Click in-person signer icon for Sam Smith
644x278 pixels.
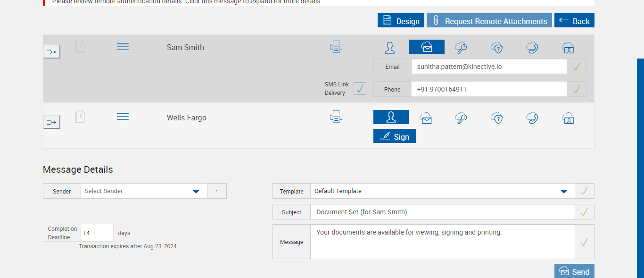click(x=390, y=47)
